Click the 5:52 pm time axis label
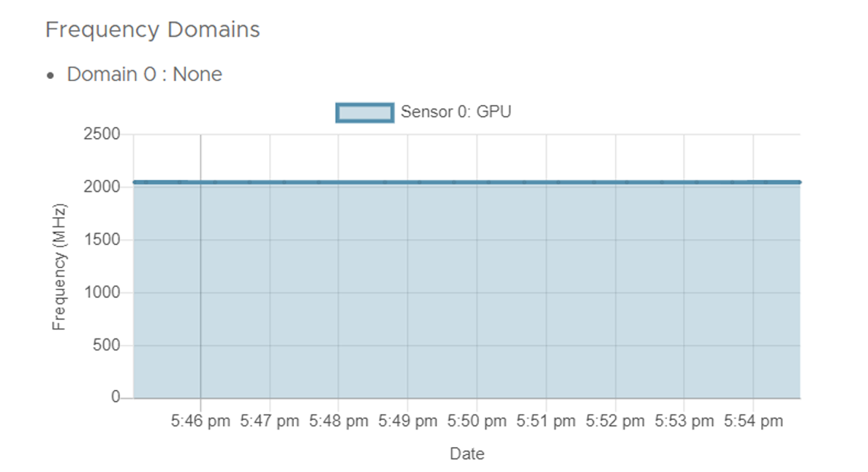 (615, 422)
